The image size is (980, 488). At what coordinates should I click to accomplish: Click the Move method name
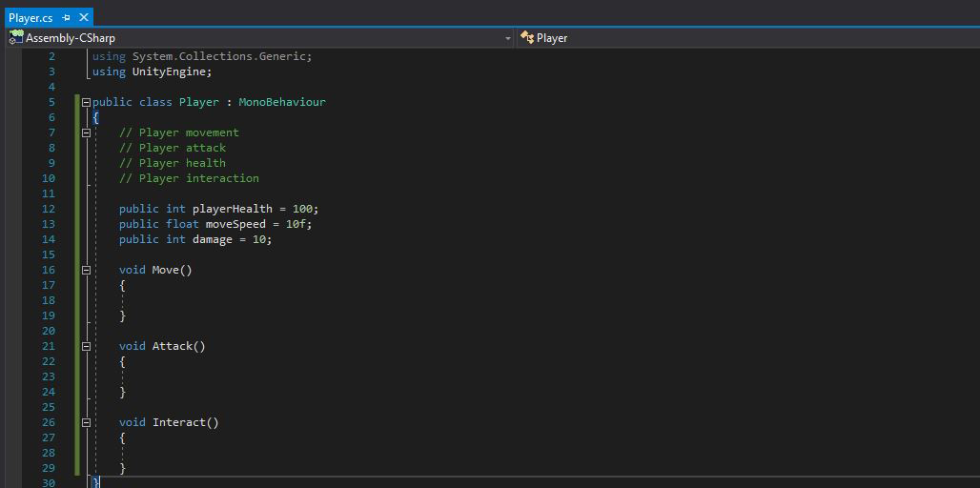click(166, 270)
